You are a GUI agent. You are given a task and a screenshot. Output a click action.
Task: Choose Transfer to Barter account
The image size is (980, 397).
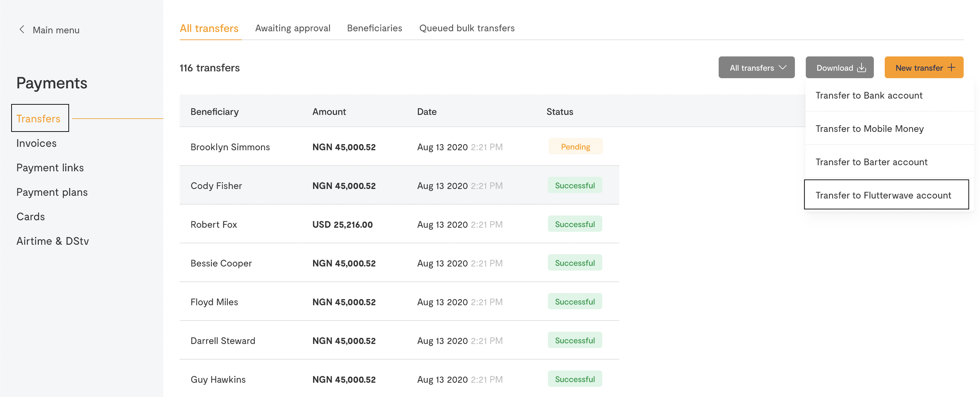click(x=889, y=162)
